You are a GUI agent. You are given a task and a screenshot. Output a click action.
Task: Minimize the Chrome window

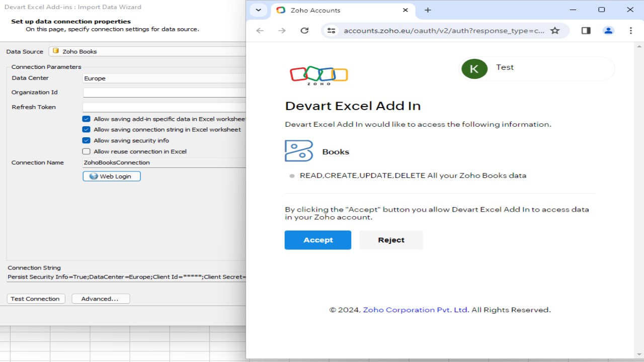[x=573, y=10]
